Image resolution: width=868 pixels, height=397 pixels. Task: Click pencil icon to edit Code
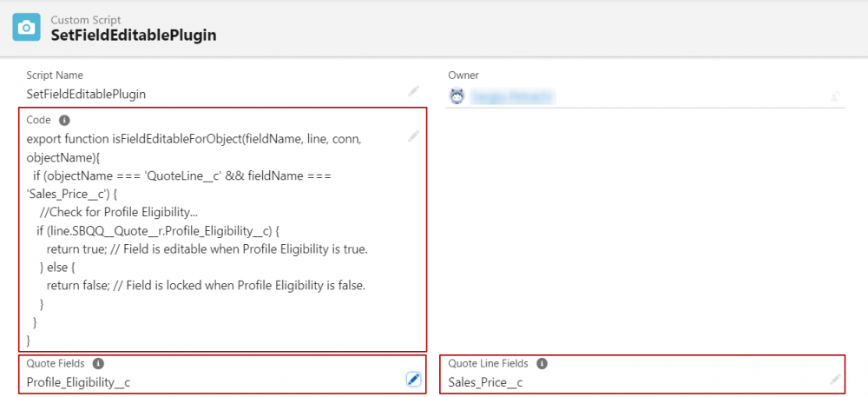[413, 136]
